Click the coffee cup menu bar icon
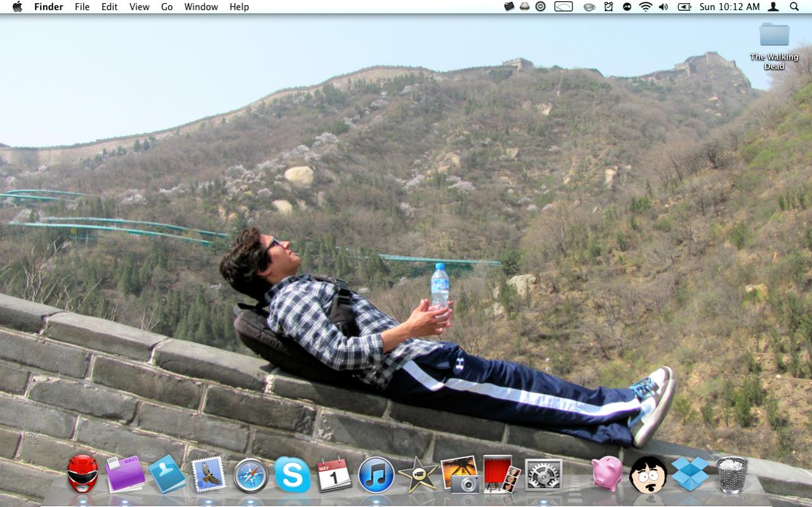 [589, 7]
